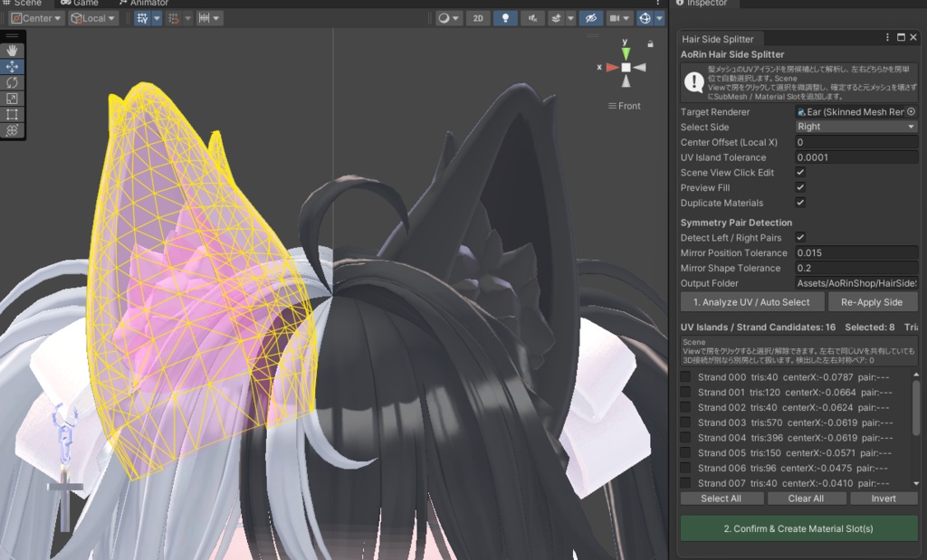Viewport: 927px width, 560px height.
Task: Open the Gizmos dropdown arrow
Action: click(659, 18)
